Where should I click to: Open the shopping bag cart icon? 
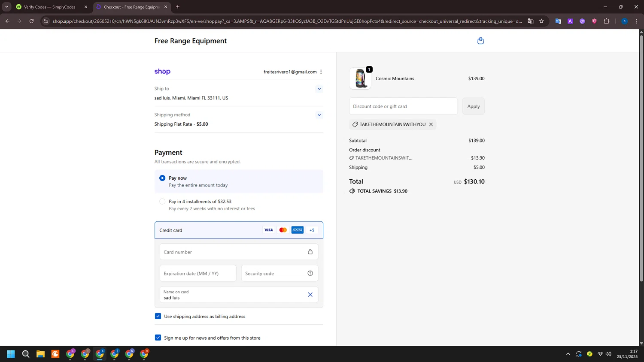(480, 41)
